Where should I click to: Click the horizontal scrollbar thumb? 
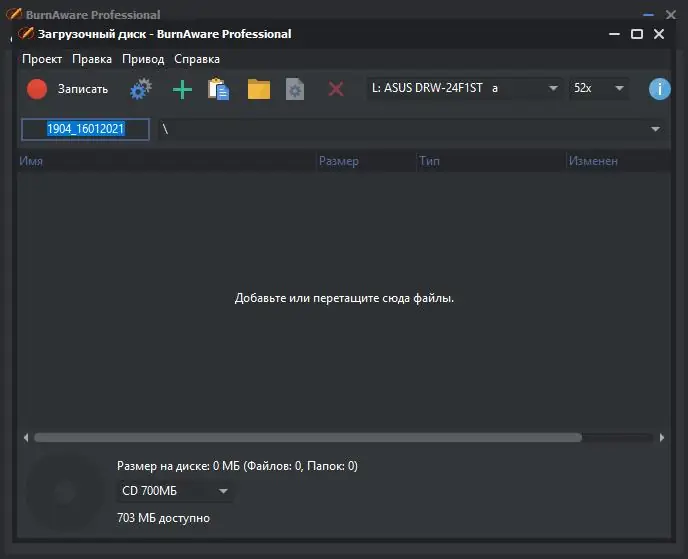click(x=308, y=437)
